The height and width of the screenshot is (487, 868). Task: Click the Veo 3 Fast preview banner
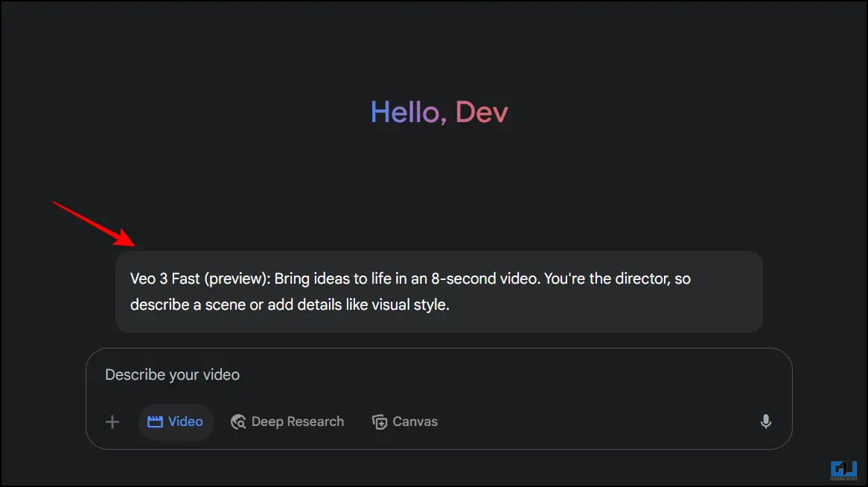[x=439, y=292]
